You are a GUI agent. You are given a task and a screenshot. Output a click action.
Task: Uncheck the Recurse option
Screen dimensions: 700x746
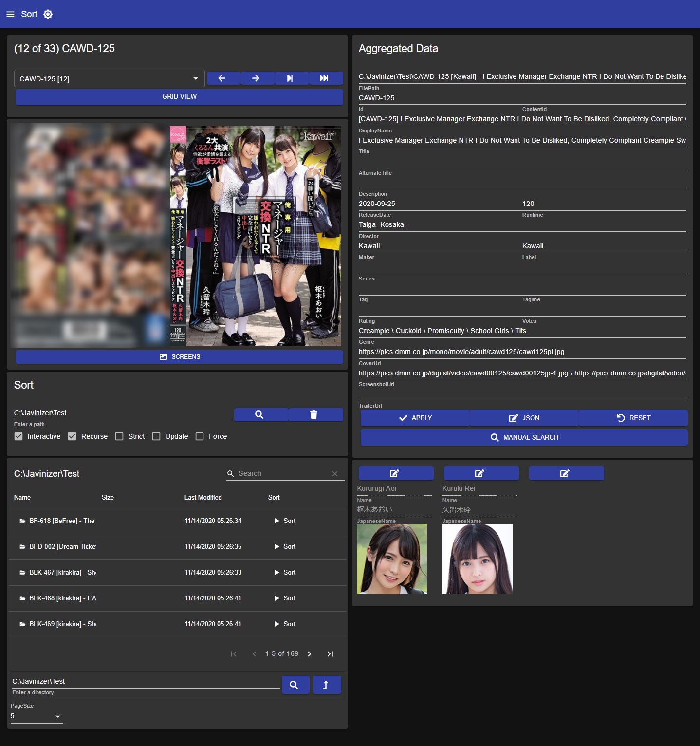click(72, 436)
